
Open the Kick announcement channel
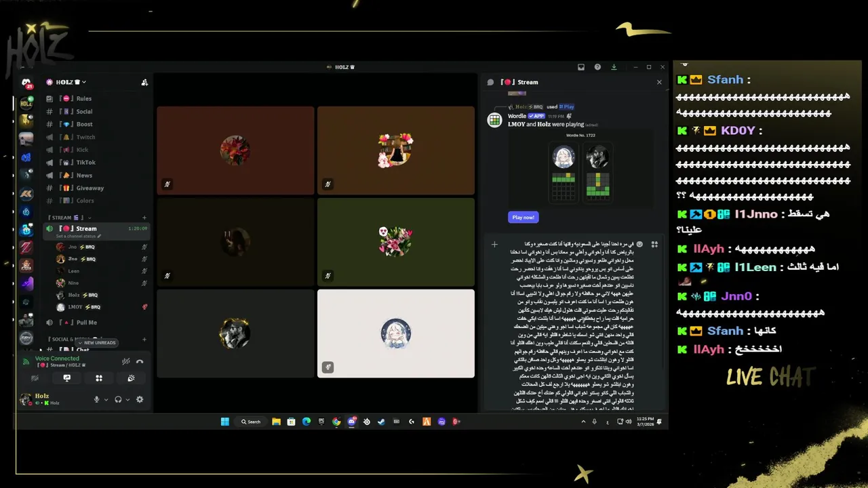pos(96,150)
